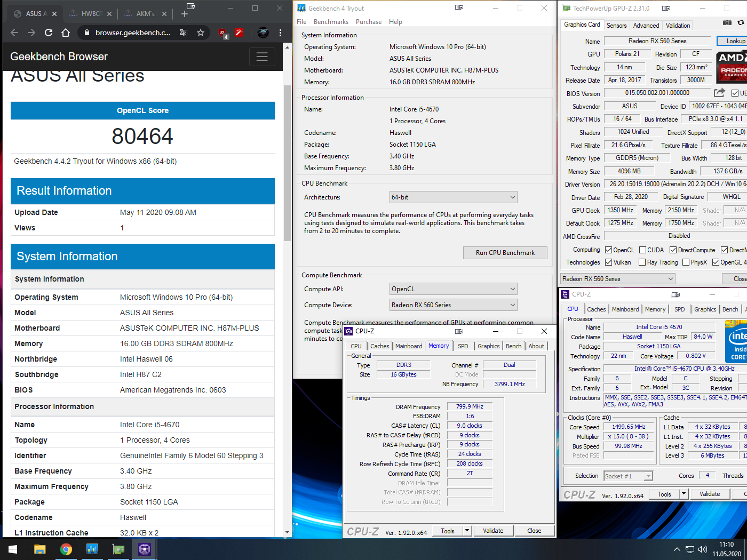Open the page translate icon in address bar
This screenshot has height=560, width=747.
(184, 33)
